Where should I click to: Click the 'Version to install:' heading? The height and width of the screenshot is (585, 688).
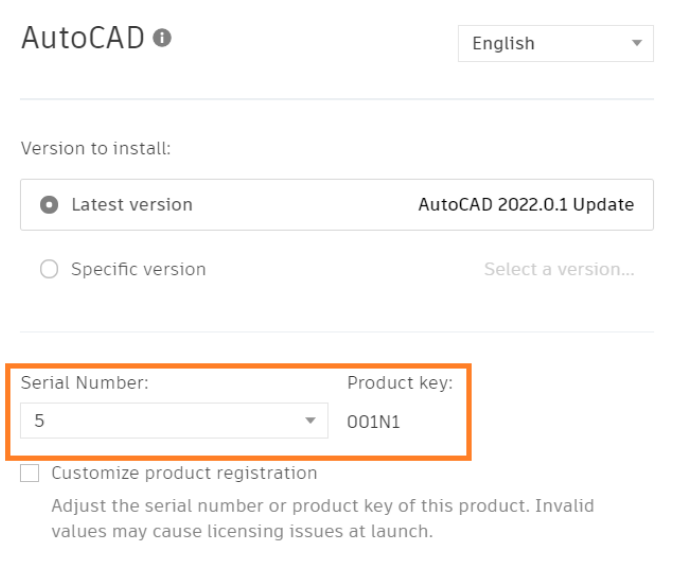pyautogui.click(x=95, y=149)
